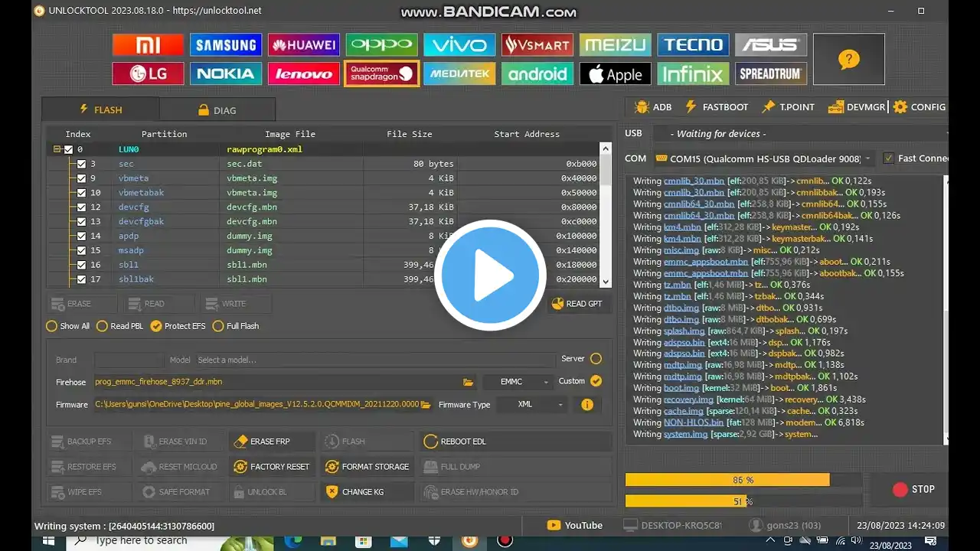Open DEVMGR device manager
980x551 pixels.
pos(856,107)
